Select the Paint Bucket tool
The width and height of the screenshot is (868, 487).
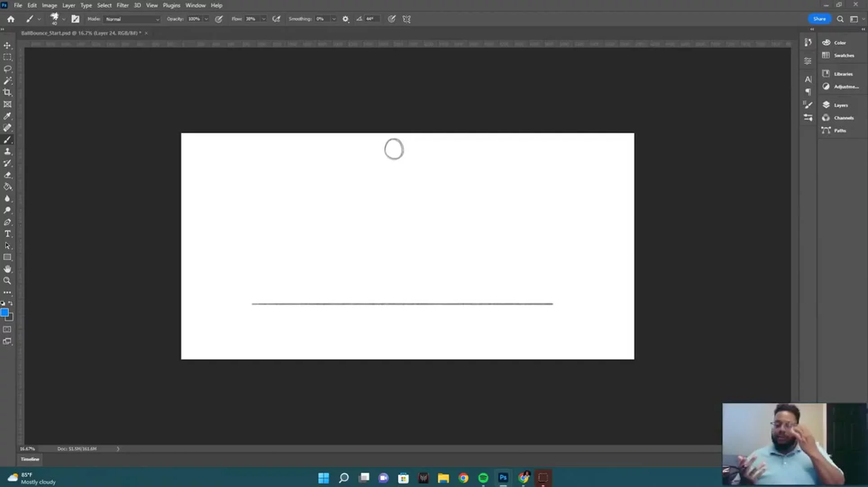click(8, 187)
